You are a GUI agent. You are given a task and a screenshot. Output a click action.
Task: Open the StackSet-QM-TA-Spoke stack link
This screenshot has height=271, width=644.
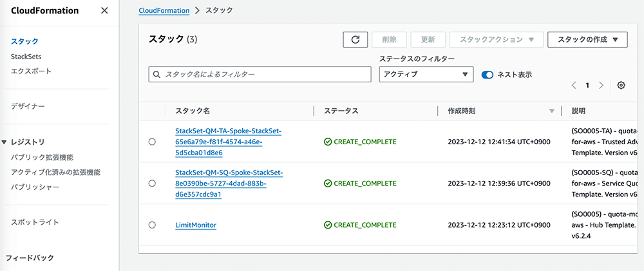[229, 142]
